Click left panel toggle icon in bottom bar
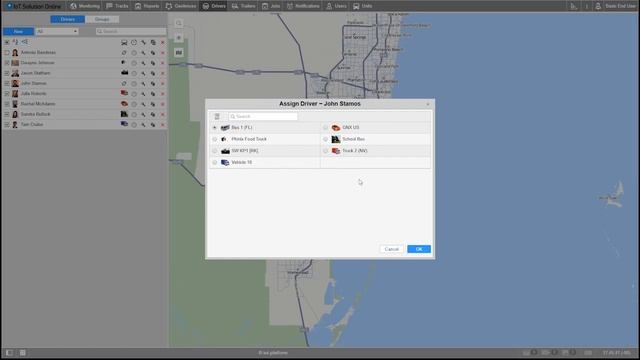The image size is (640, 360). [9, 353]
